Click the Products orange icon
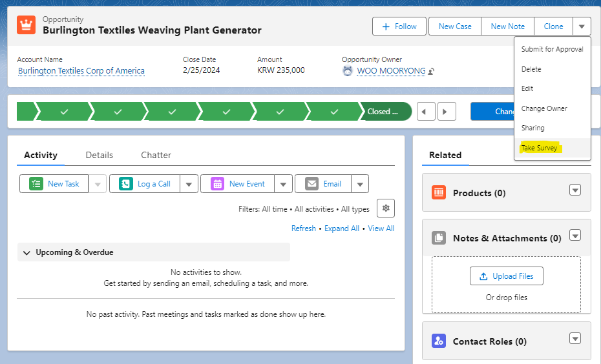Image resolution: width=601 pixels, height=364 pixels. [x=439, y=192]
